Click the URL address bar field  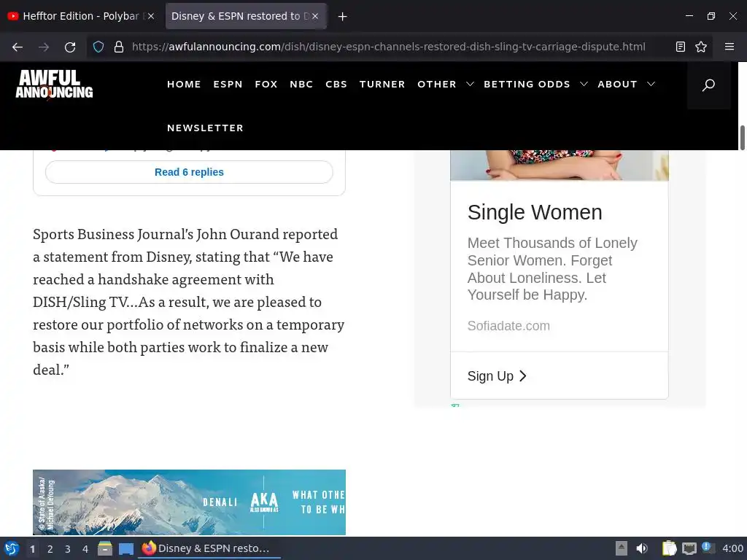388,47
